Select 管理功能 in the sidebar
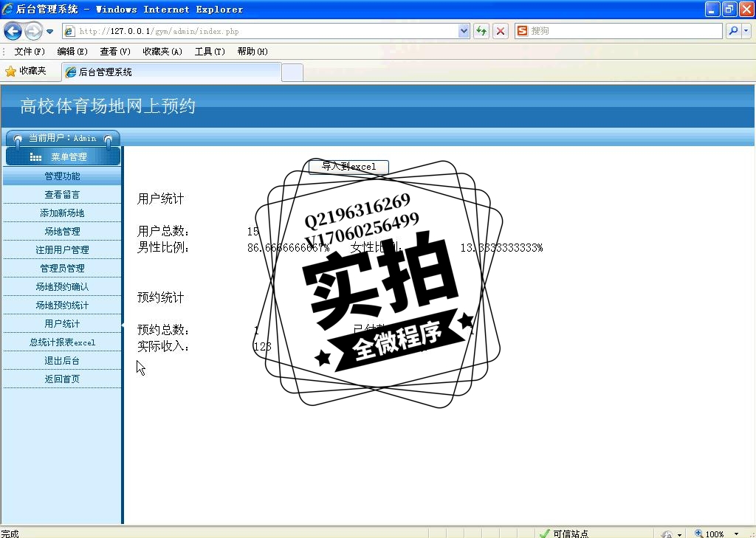This screenshot has width=756, height=538. point(62,176)
